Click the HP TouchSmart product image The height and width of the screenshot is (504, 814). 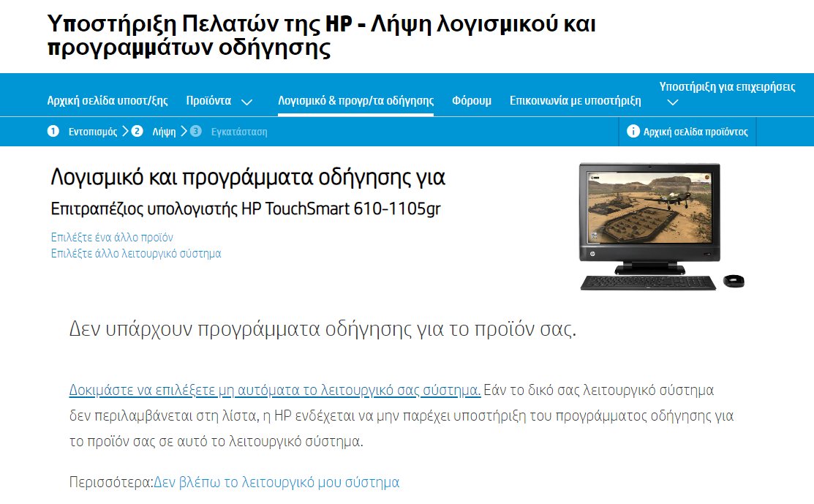pos(661,226)
